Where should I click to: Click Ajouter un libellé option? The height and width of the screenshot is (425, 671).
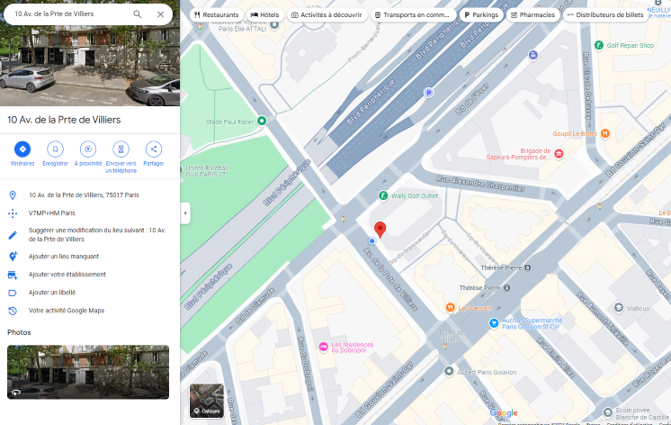[52, 292]
